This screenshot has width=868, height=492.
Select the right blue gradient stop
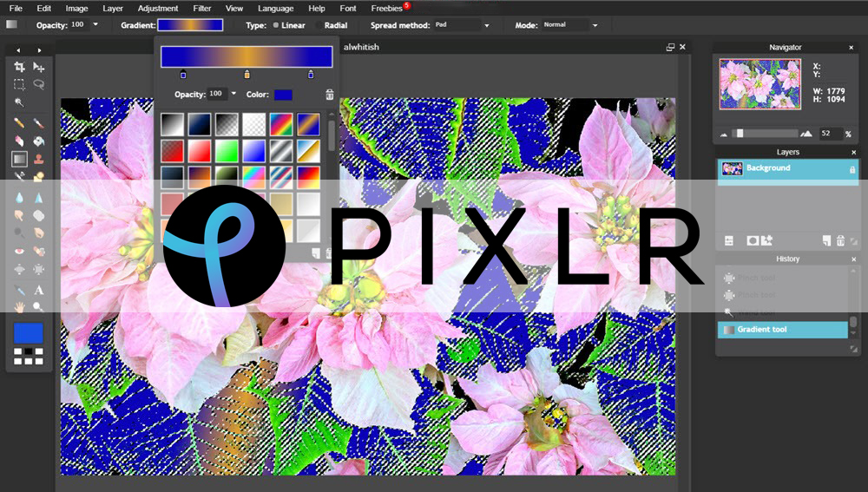[x=311, y=74]
